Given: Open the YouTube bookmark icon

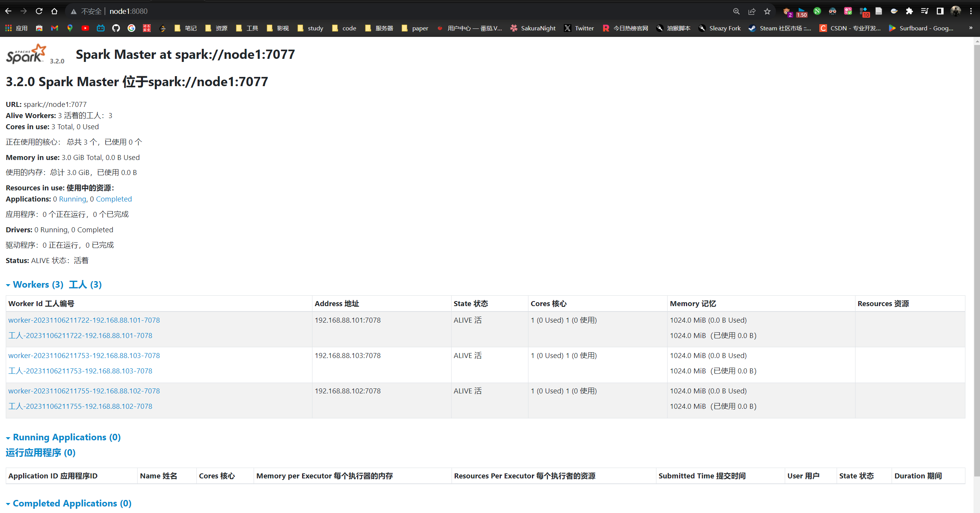Looking at the screenshot, I should [x=85, y=28].
